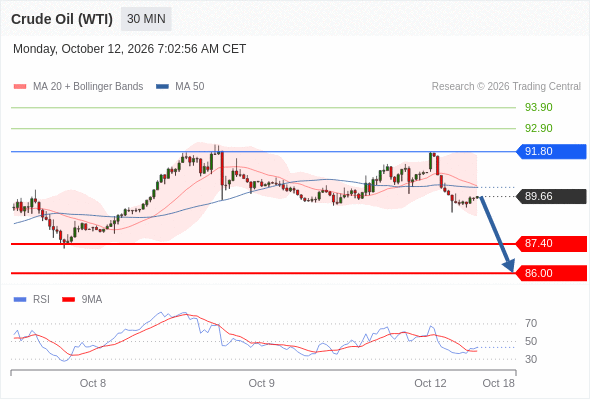Click the Research Trading Central copyright text
This screenshot has height=400, width=590.
coord(506,87)
